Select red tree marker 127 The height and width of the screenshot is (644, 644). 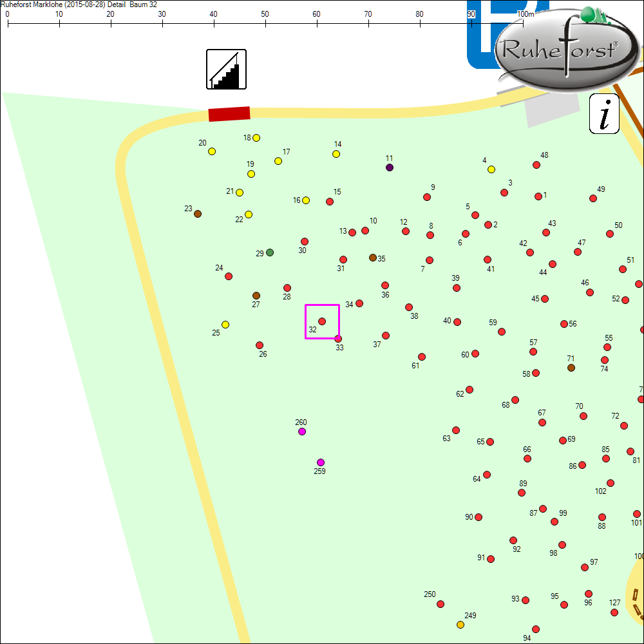coord(614,612)
